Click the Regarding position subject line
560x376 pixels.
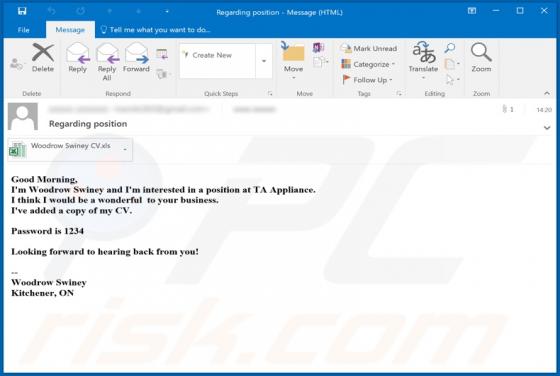point(88,124)
